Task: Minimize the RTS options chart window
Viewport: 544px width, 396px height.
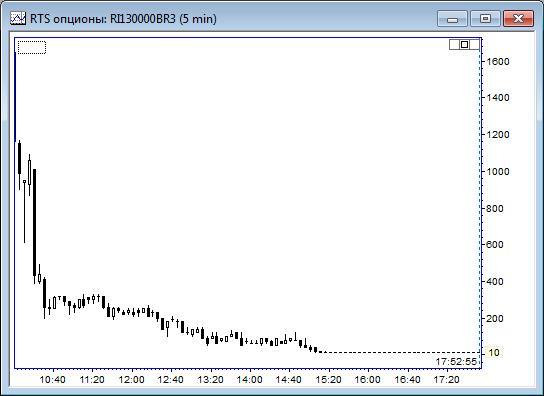Action: click(452, 18)
